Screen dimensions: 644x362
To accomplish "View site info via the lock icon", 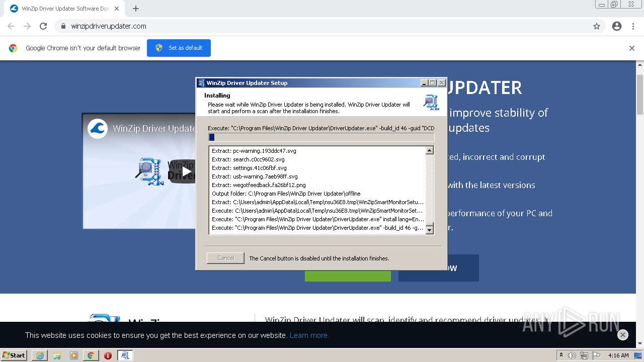I will coord(63,26).
